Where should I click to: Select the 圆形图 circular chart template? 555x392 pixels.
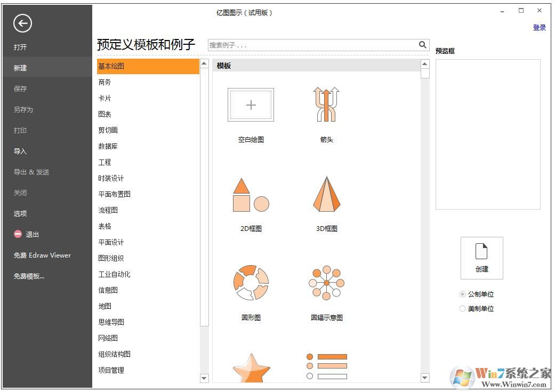pyautogui.click(x=251, y=283)
